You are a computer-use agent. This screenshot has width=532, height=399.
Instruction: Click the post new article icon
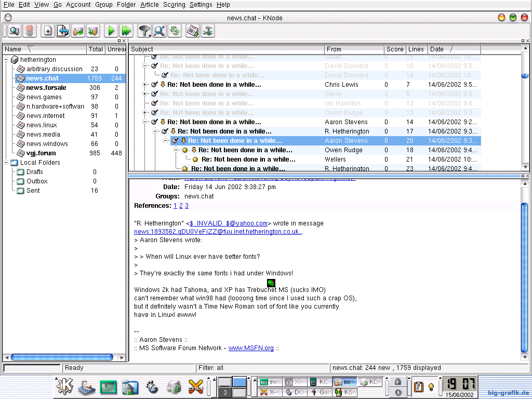[x=48, y=31]
